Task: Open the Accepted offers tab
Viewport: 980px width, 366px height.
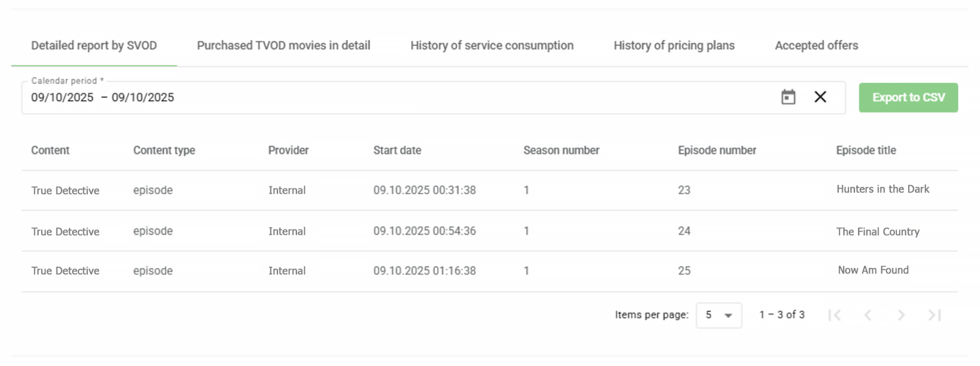Action: (816, 45)
